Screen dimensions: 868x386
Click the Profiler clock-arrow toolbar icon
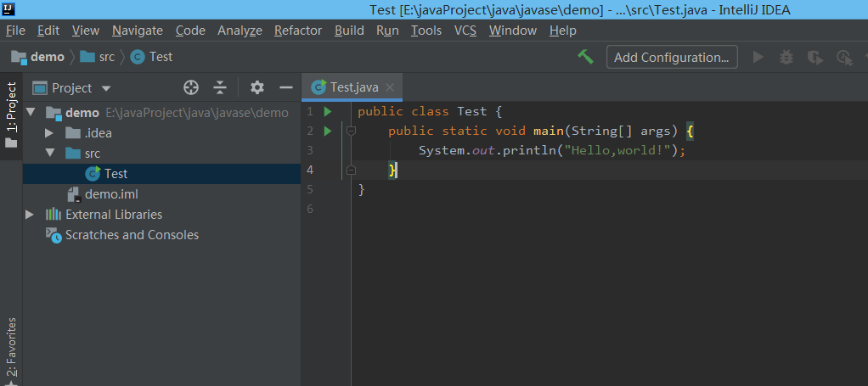pos(845,58)
